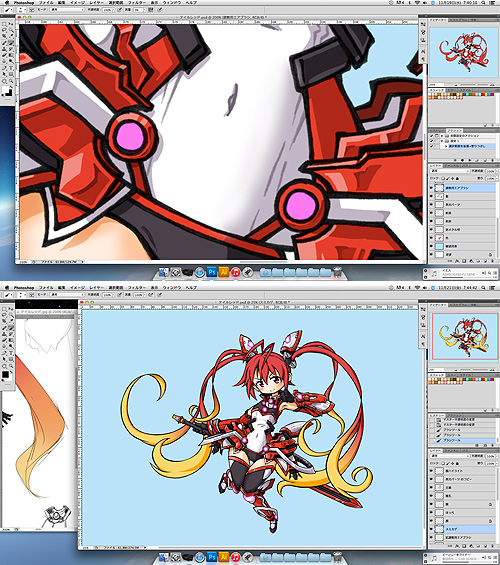This screenshot has width=500, height=565.
Task: Open the brush size picker in upper options bar
Action: point(22,10)
